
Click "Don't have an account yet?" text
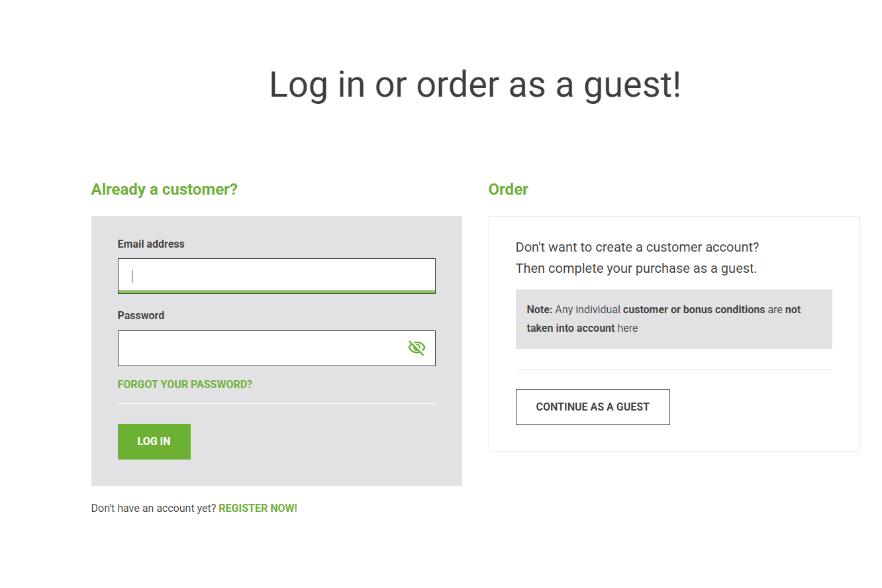tap(154, 509)
